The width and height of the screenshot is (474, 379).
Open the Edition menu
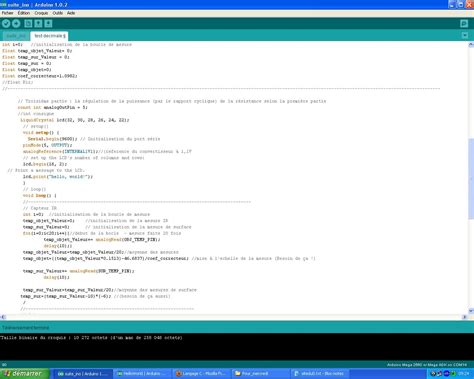[24, 13]
